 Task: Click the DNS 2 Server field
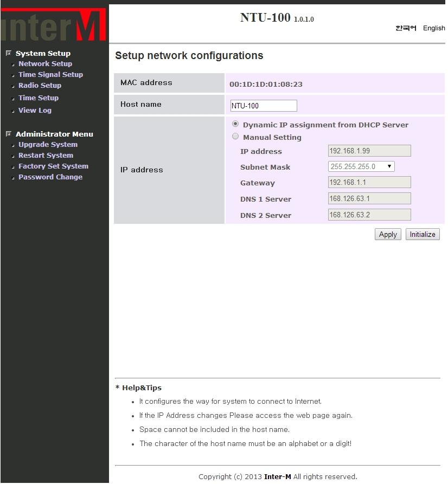pyautogui.click(x=369, y=215)
